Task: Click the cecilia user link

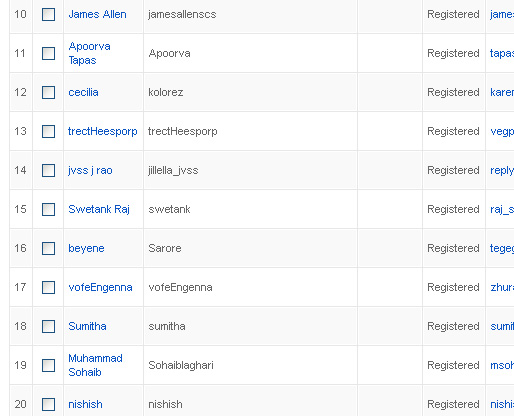Action: pyautogui.click(x=83, y=92)
